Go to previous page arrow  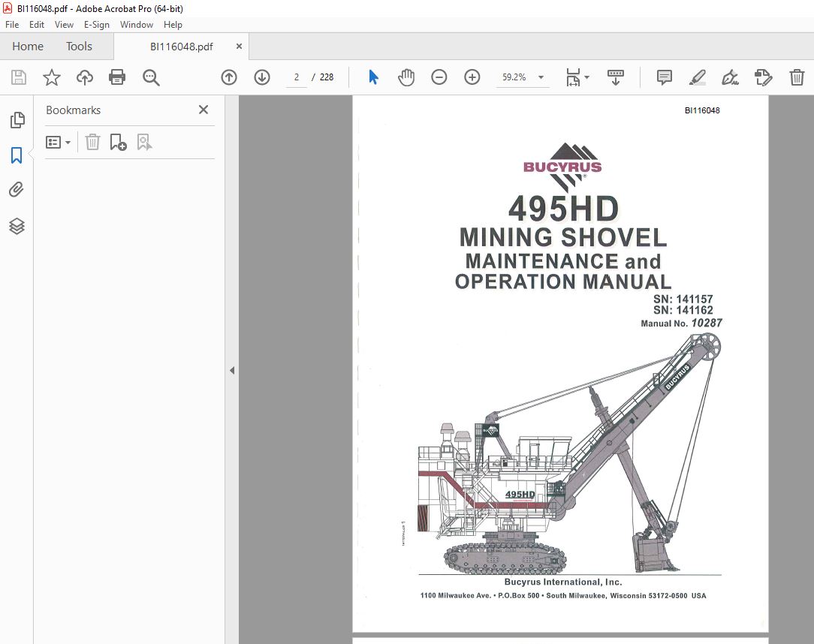[x=229, y=77]
